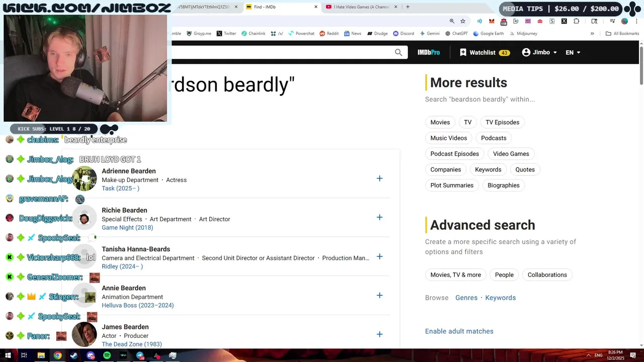Filter results by Music Videos
The height and width of the screenshot is (362, 644).
point(449,138)
